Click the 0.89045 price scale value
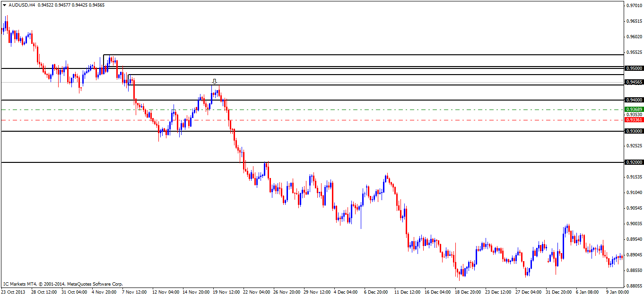This screenshot has height=296, width=644. click(634, 255)
